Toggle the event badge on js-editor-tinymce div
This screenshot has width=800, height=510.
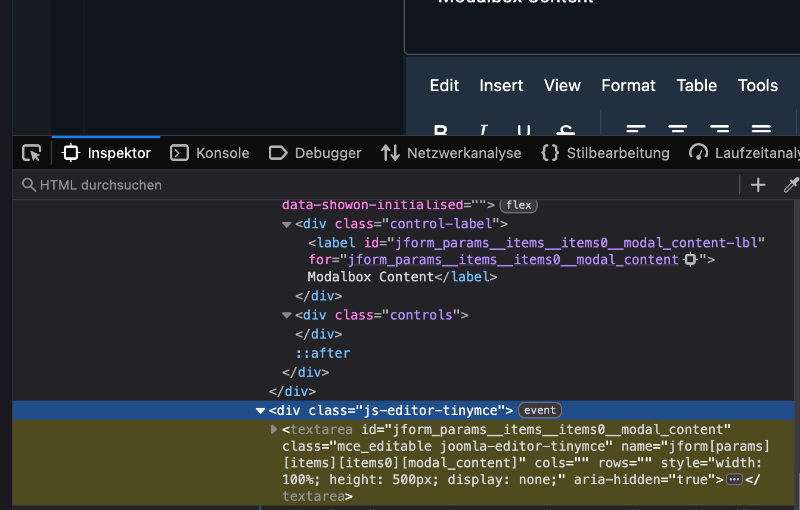(x=540, y=410)
